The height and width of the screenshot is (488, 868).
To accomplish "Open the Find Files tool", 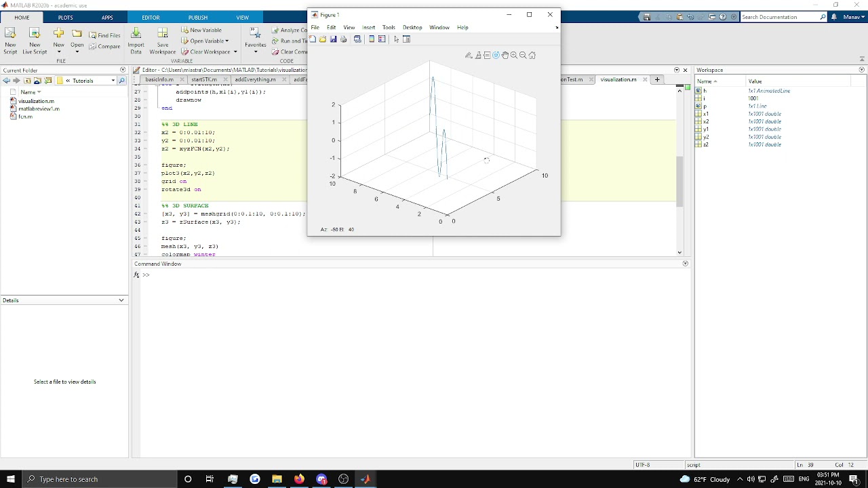I will [x=104, y=35].
